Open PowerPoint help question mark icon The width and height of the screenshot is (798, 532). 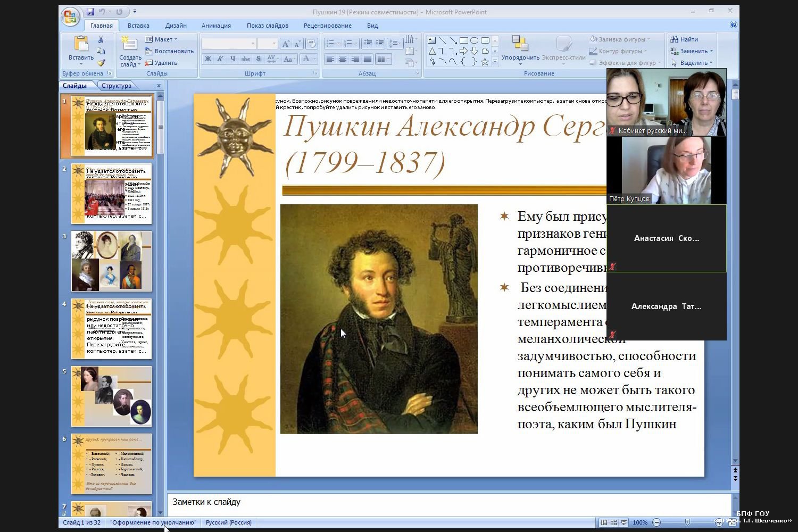pos(734,24)
